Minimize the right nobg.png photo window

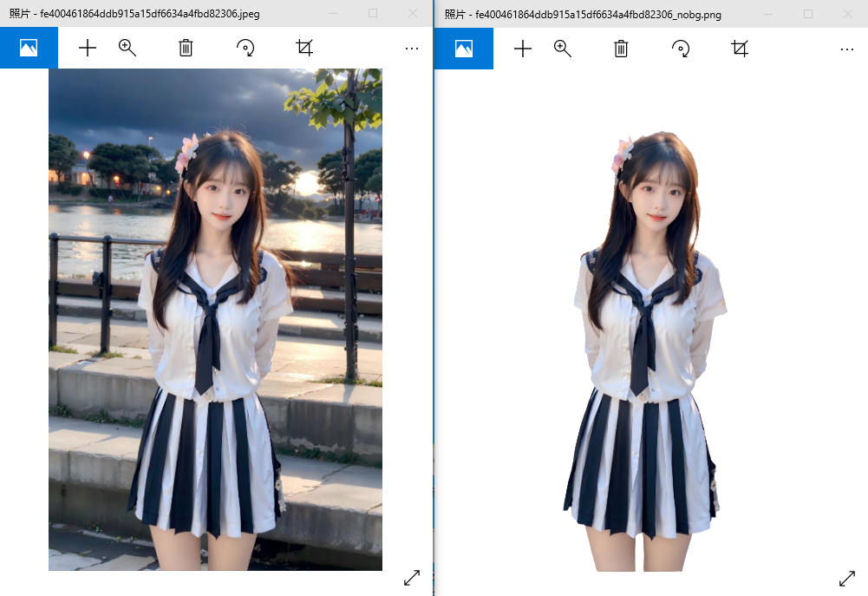click(768, 14)
